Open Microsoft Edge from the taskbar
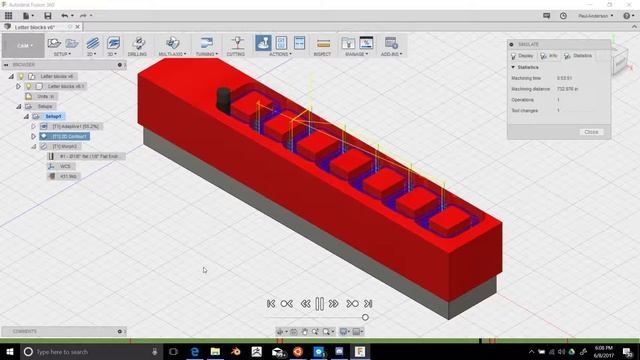Screen dimensions: 640x360 tap(195, 351)
